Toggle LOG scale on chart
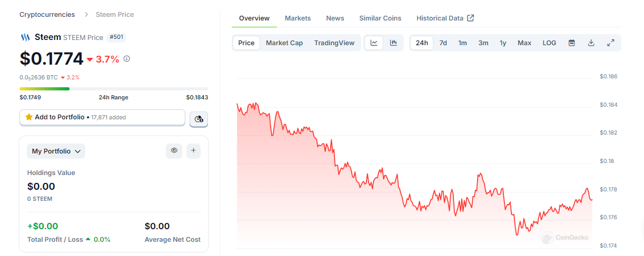This screenshot has width=644, height=256. pyautogui.click(x=549, y=43)
